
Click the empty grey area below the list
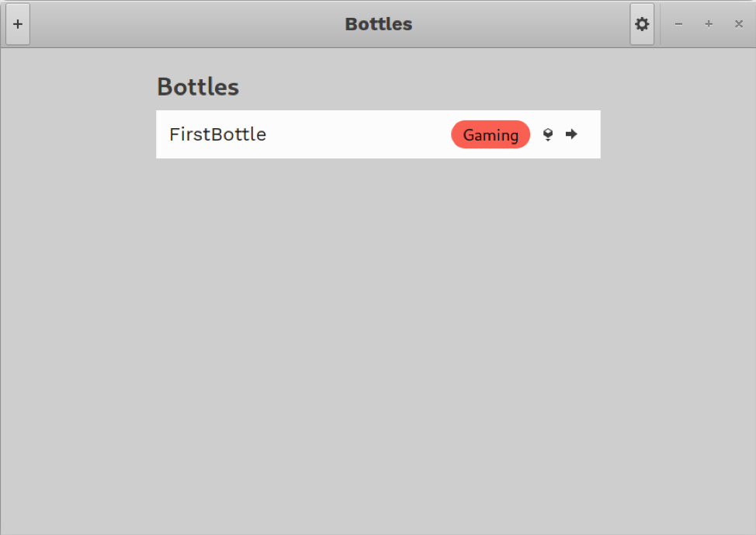(378, 338)
